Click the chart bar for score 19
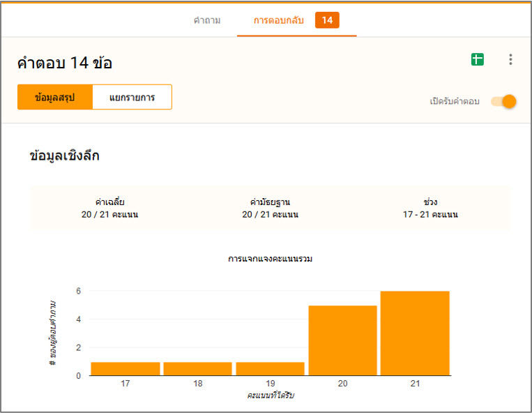This screenshot has width=532, height=415. click(x=270, y=368)
